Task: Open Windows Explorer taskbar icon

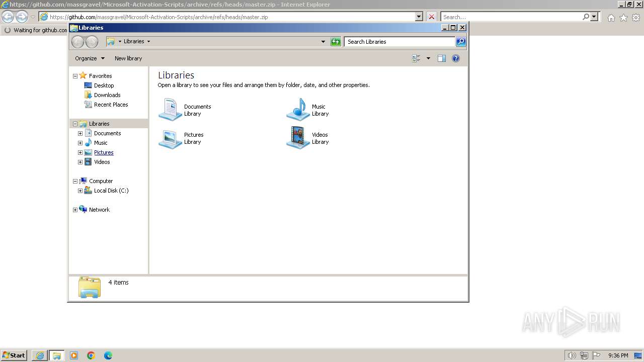Action: click(57, 355)
